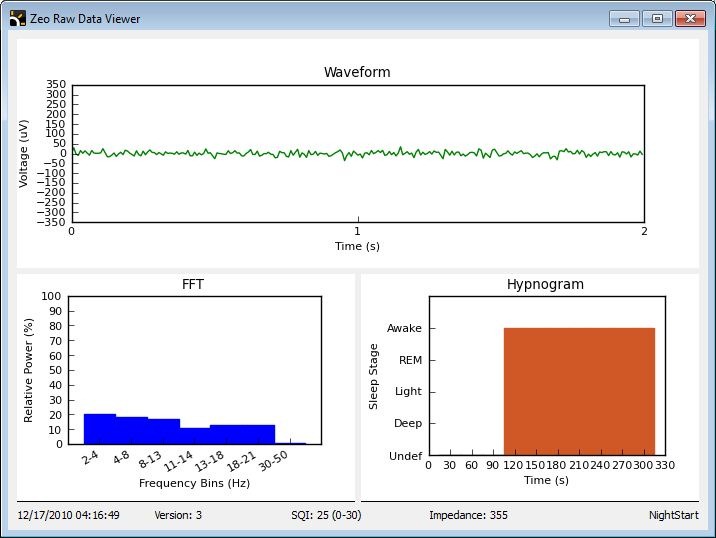Click the Sleep Stage axis label
Image resolution: width=716 pixels, height=538 pixels.
pyautogui.click(x=374, y=377)
